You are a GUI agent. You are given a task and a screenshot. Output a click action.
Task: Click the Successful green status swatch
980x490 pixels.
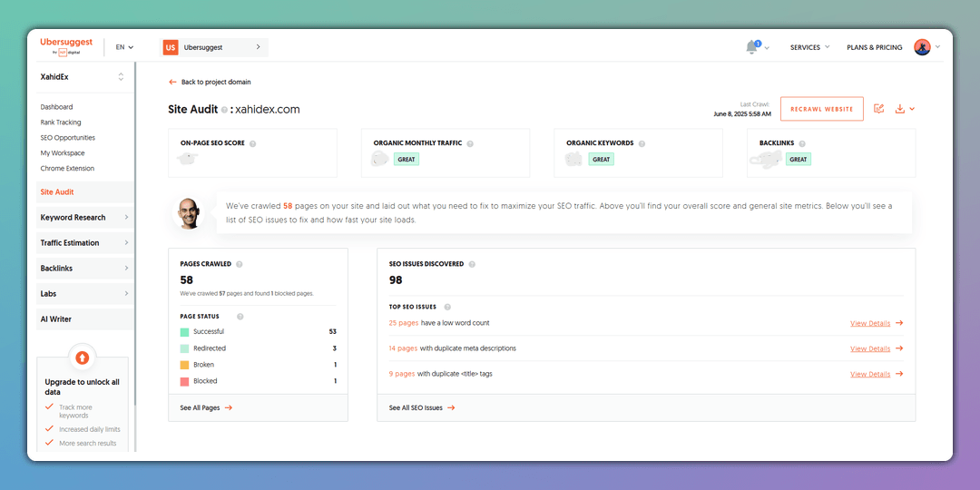tap(184, 332)
